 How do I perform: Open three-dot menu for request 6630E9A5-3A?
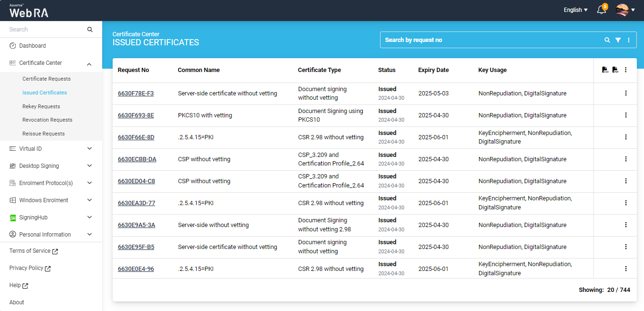point(626,225)
